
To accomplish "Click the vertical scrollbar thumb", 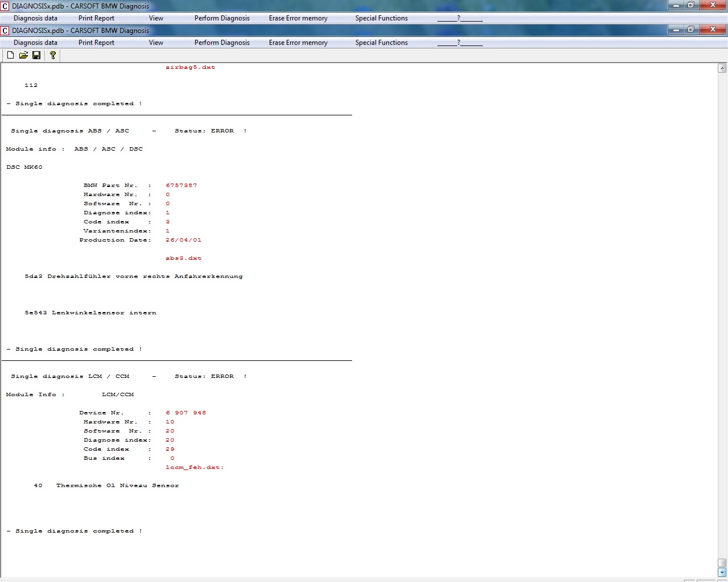I will click(722, 563).
